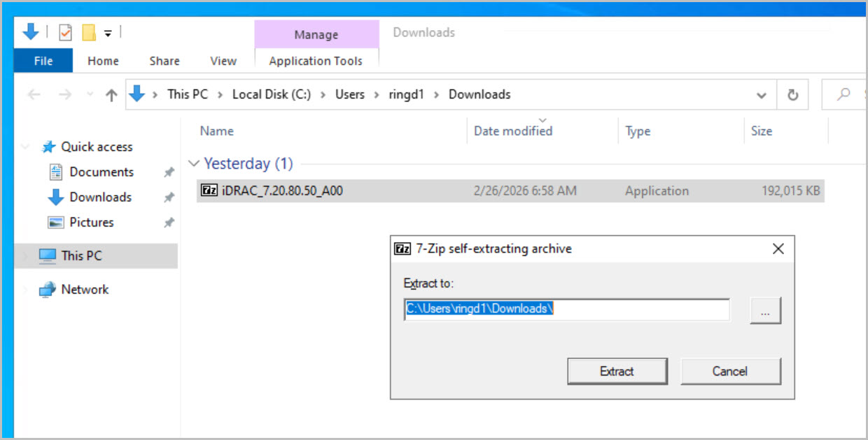Click the Properties quick access icon
This screenshot has width=868, height=440.
pos(66,32)
